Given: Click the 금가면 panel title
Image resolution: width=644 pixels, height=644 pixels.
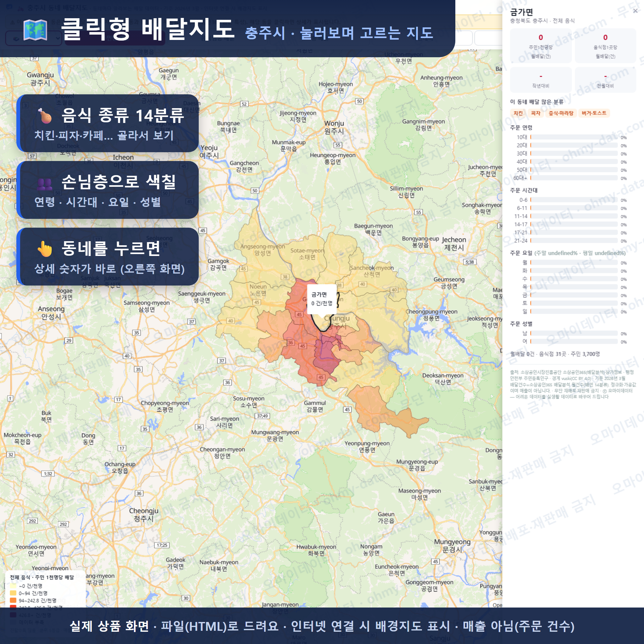Looking at the screenshot, I should (521, 12).
